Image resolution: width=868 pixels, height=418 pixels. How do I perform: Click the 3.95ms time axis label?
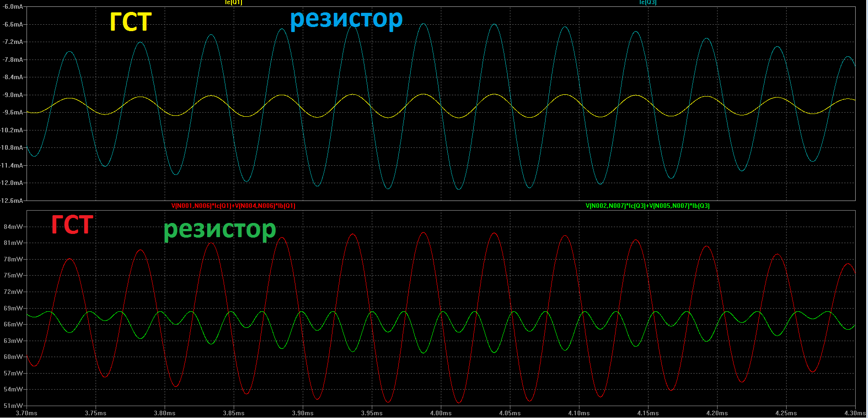(372, 413)
